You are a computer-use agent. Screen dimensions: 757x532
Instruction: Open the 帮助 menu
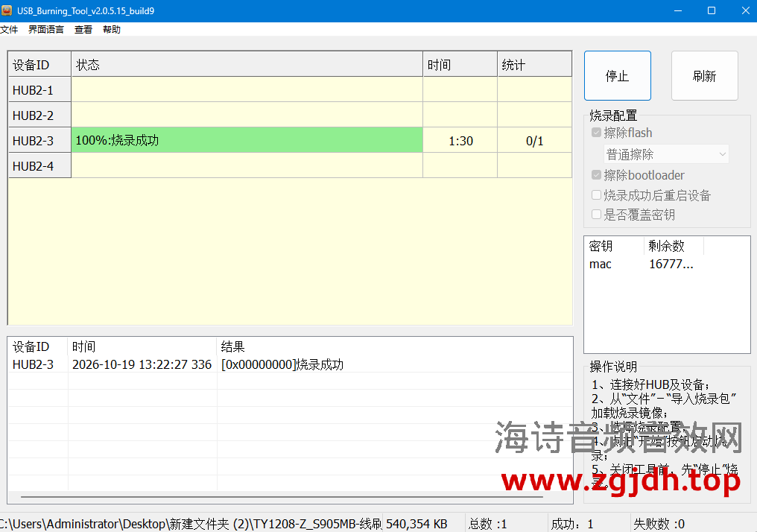pyautogui.click(x=112, y=30)
